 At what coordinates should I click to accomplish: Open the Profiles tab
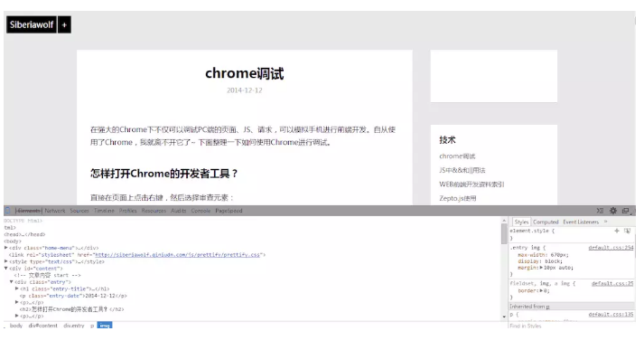click(127, 211)
